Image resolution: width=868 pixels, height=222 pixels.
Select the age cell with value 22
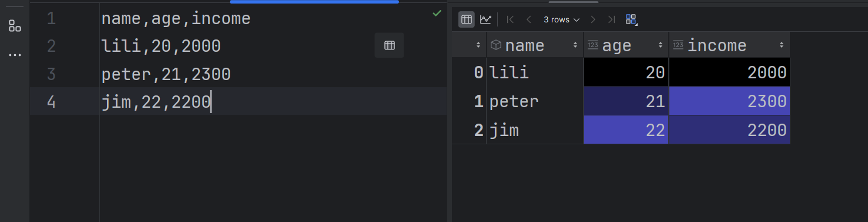[626, 130]
